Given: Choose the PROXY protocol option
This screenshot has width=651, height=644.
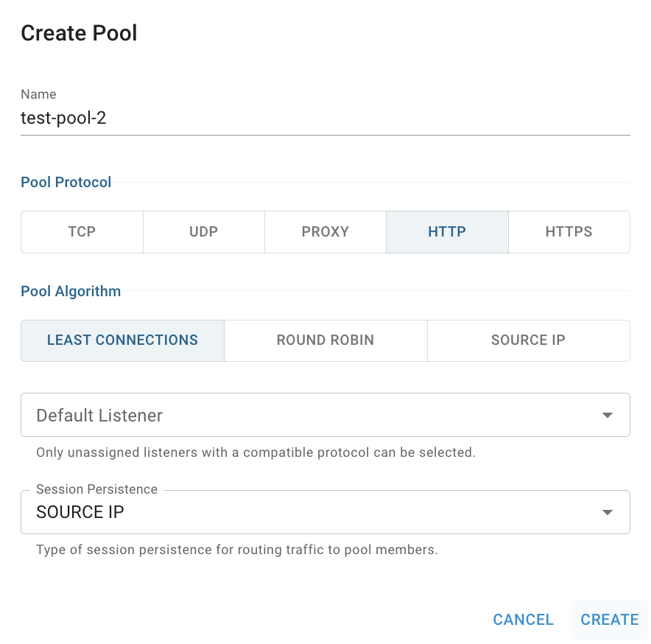Looking at the screenshot, I should [325, 232].
